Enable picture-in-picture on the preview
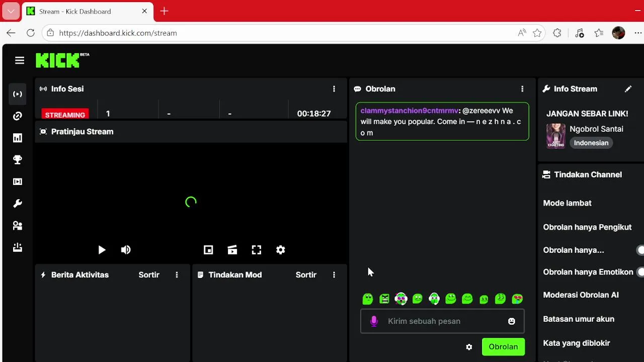Screen dimensions: 644x362 [208, 250]
